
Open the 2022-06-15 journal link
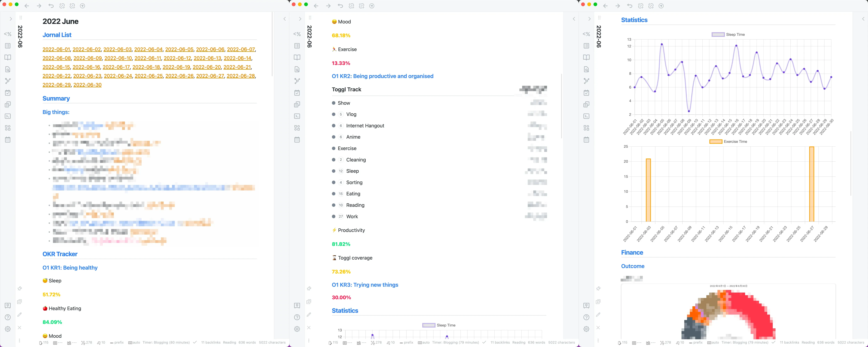pos(56,67)
